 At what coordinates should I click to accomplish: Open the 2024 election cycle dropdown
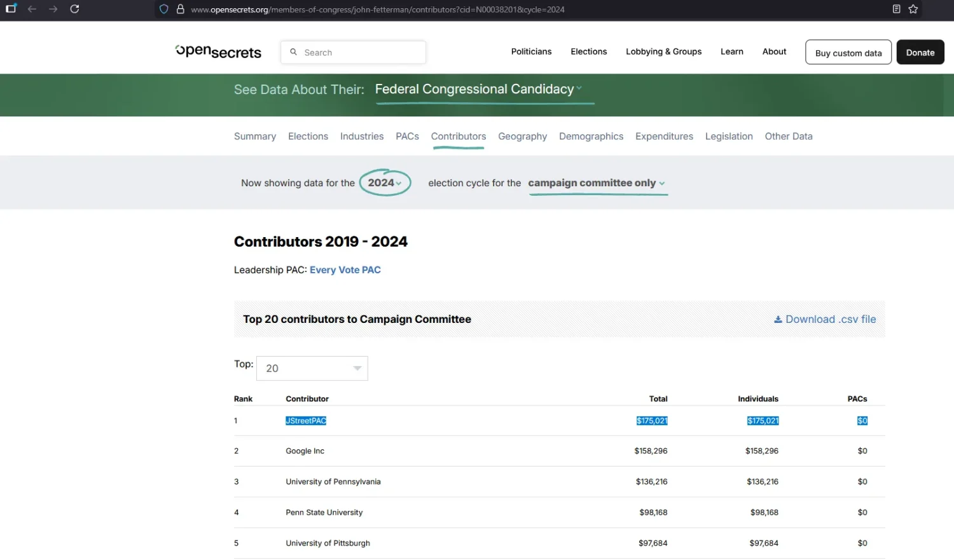[x=385, y=183]
